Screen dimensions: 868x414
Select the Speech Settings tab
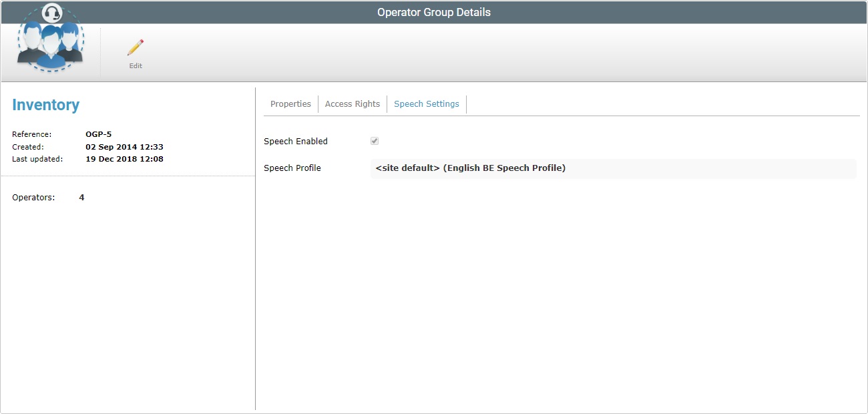click(x=426, y=103)
